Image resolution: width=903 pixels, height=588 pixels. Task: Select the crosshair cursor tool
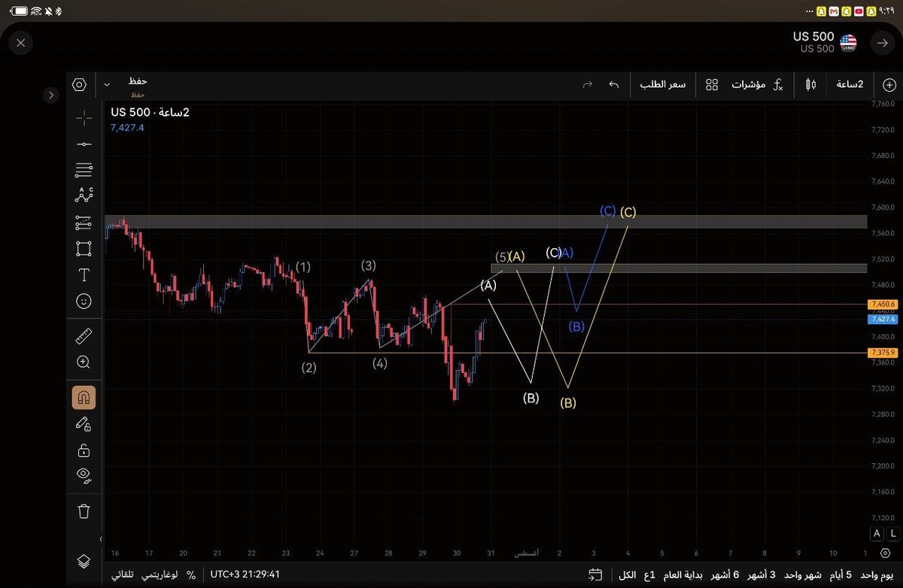pos(84,117)
